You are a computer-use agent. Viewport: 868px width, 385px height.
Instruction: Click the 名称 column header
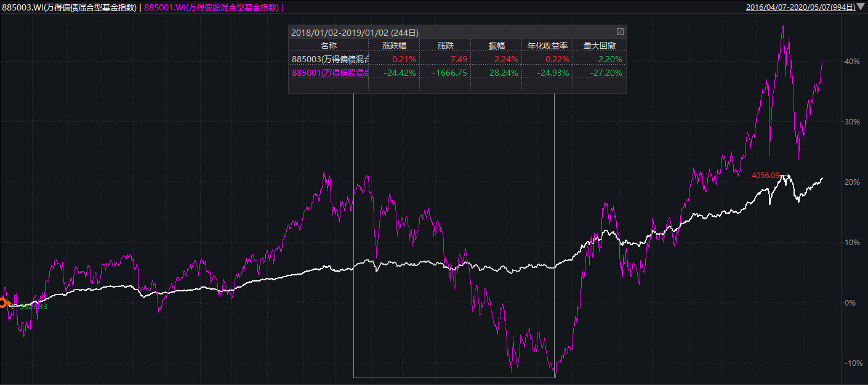[x=329, y=46]
